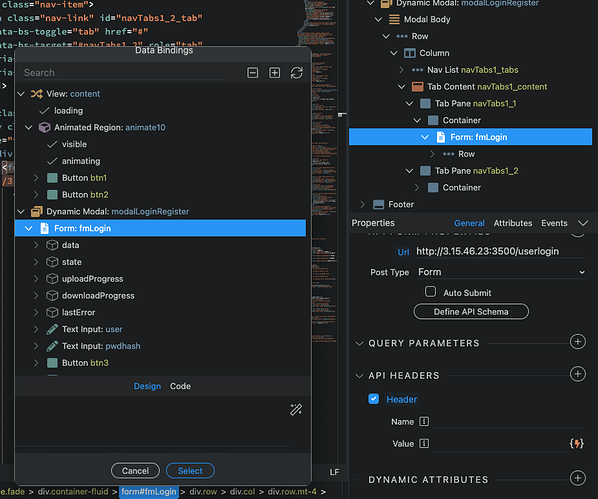The width and height of the screenshot is (598, 499).
Task: Click the expand all icon in Data Bindings
Action: tap(275, 72)
